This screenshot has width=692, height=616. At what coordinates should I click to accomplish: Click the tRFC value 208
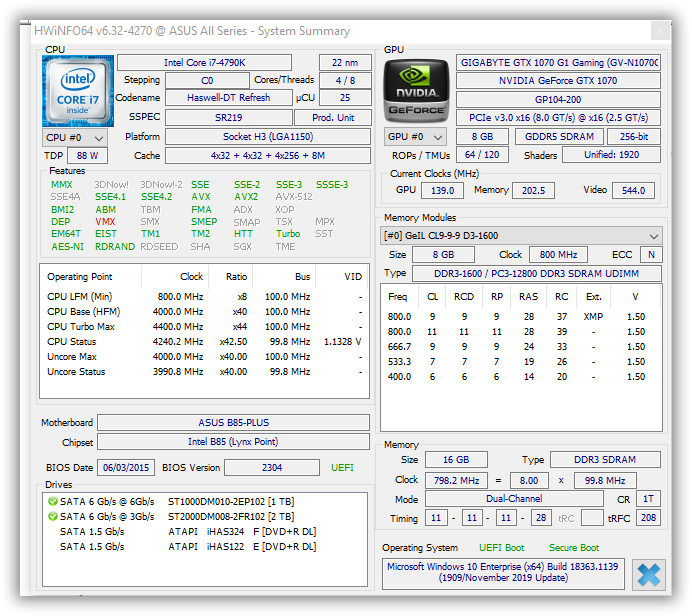[648, 518]
